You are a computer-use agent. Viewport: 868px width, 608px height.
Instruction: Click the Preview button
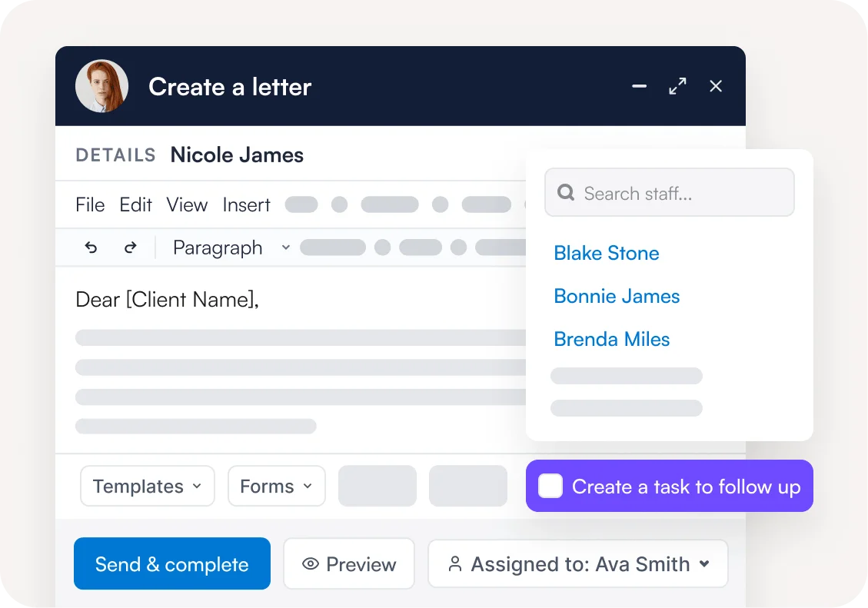(x=349, y=563)
